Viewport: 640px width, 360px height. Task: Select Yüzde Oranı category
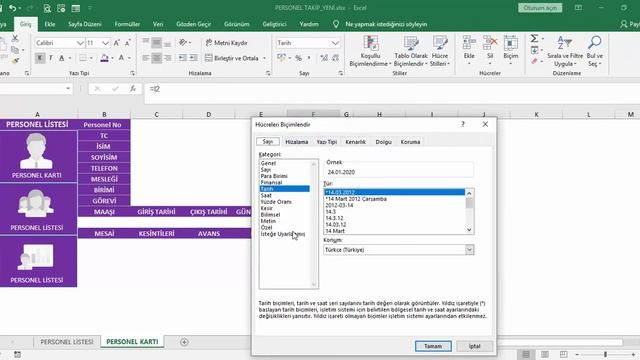point(276,202)
